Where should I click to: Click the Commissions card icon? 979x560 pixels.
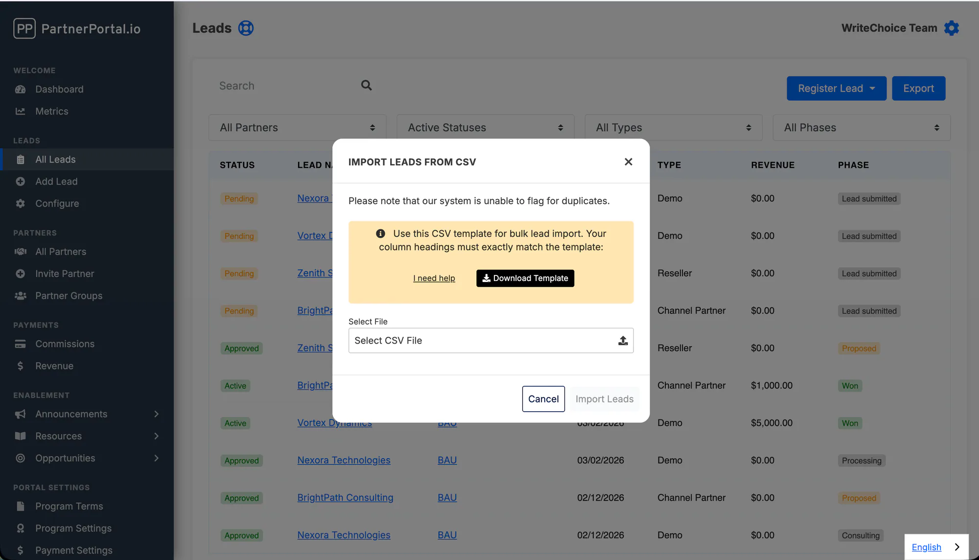coord(20,344)
